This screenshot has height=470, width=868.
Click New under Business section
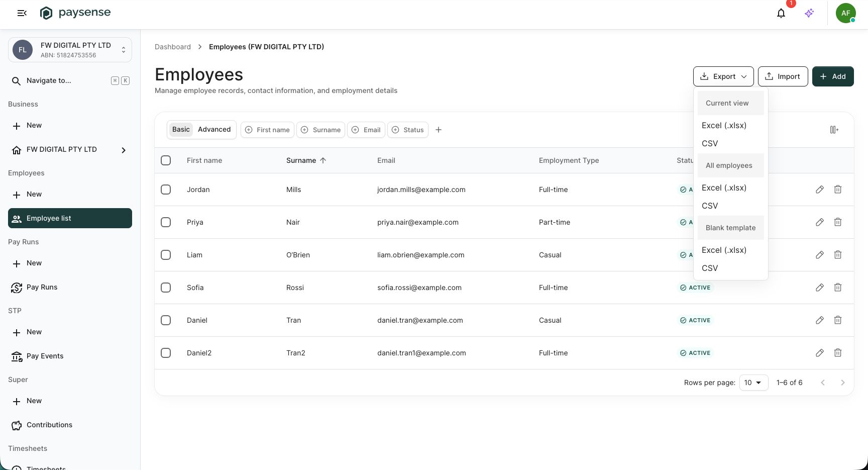(70, 125)
